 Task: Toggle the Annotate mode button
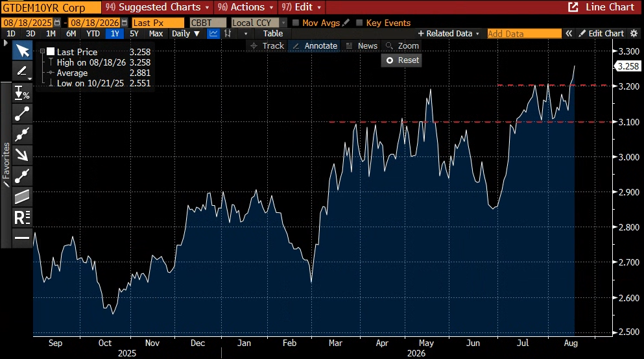[x=315, y=46]
